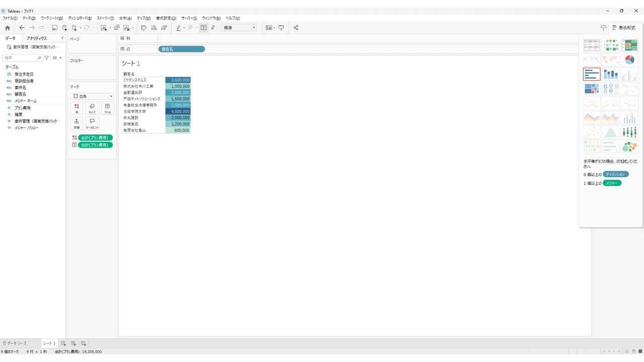The height and width of the screenshot is (362, 644).
Task: Open the ヘルプ menu
Action: click(232, 18)
